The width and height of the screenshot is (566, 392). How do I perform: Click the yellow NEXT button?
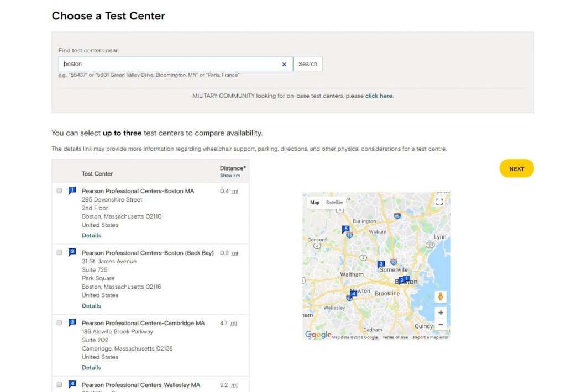[517, 168]
